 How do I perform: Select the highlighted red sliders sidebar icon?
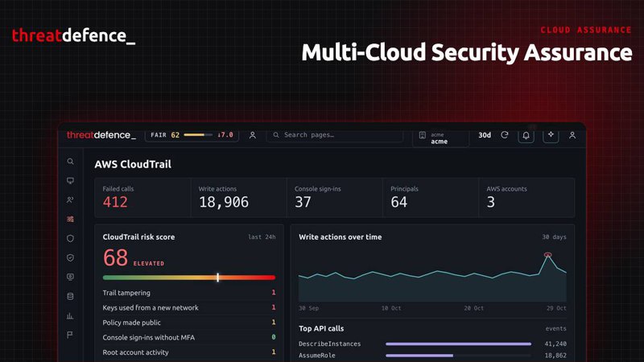point(70,219)
